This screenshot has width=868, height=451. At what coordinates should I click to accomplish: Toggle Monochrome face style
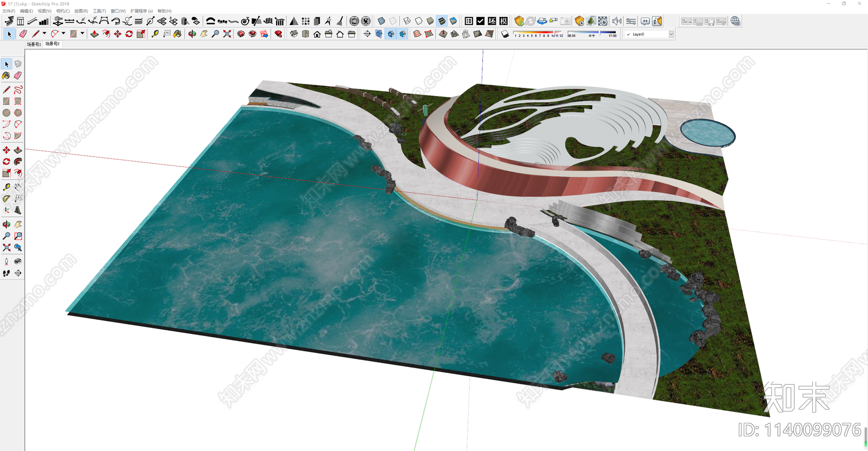(x=454, y=21)
